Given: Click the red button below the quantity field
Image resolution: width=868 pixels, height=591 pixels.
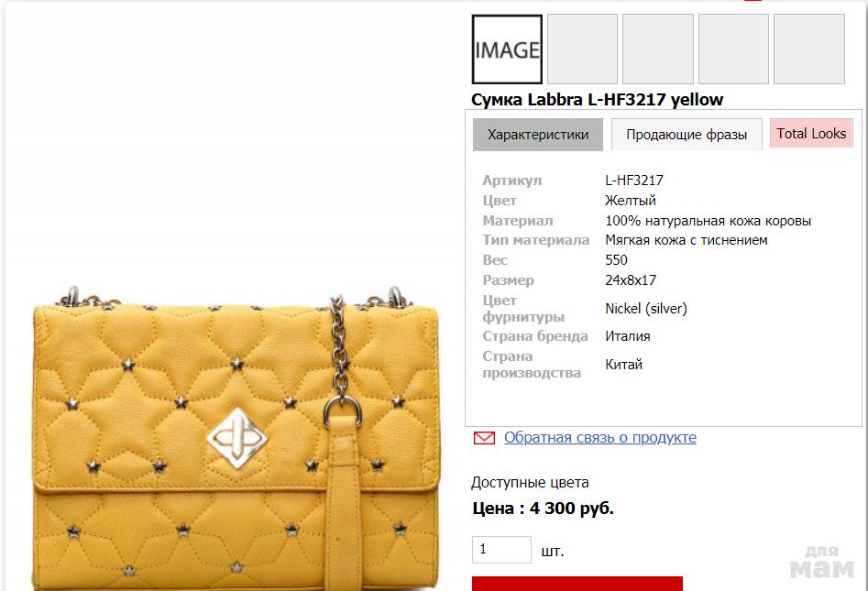Looking at the screenshot, I should click(577, 584).
